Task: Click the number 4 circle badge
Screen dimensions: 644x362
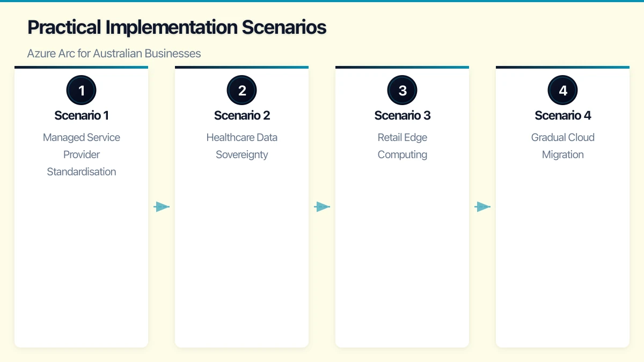Action: 562,90
